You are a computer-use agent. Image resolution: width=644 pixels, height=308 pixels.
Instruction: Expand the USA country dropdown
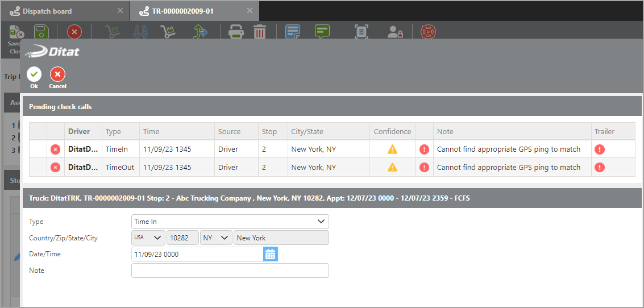tap(148, 238)
